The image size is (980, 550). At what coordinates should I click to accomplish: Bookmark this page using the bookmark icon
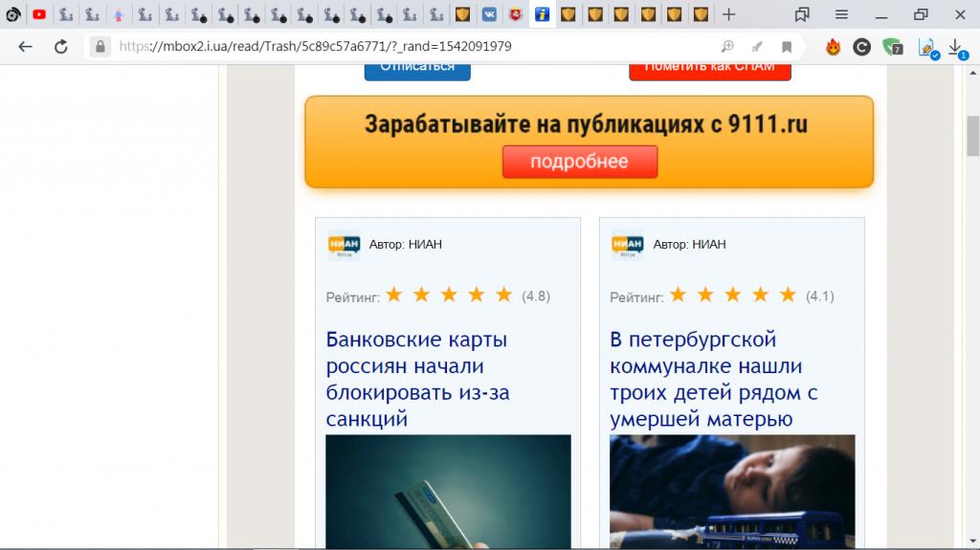[x=787, y=46]
